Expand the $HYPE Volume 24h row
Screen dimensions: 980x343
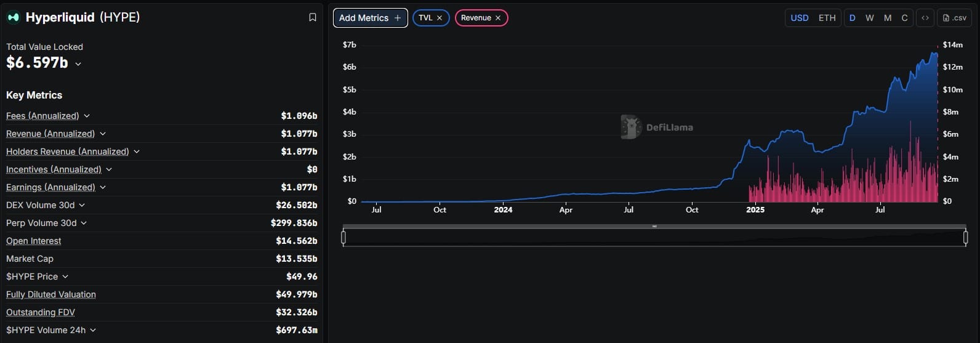pyautogui.click(x=93, y=330)
